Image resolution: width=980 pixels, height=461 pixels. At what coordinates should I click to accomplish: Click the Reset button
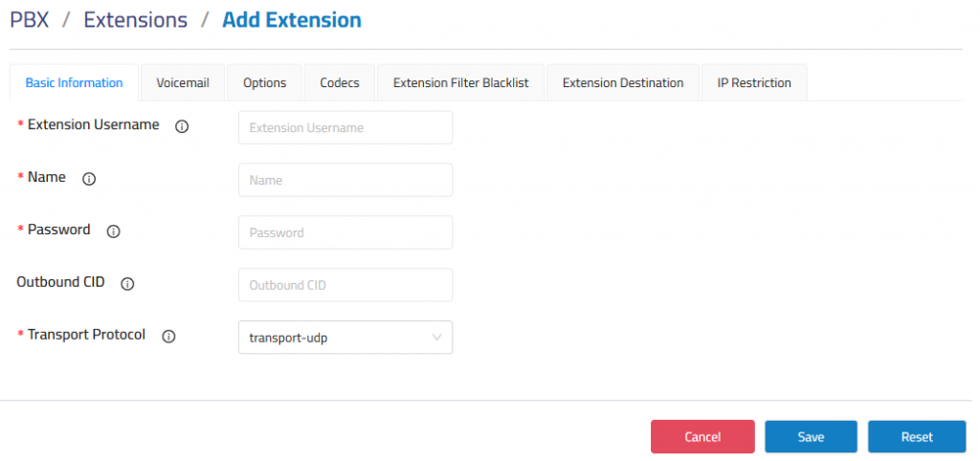point(917,437)
